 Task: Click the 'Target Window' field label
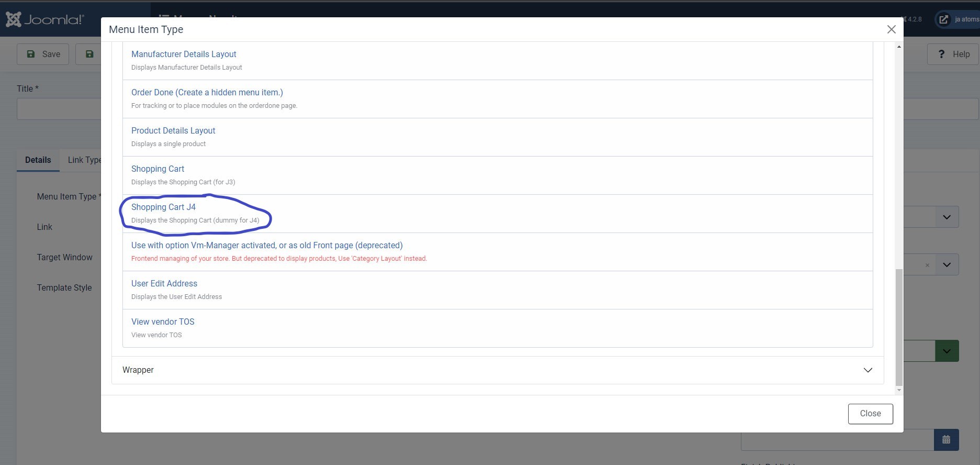(x=64, y=257)
